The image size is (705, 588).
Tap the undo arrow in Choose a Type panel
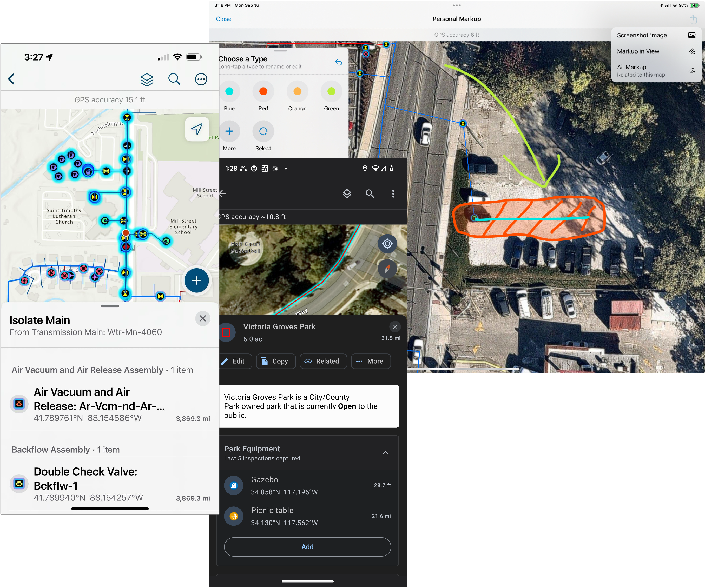339,62
